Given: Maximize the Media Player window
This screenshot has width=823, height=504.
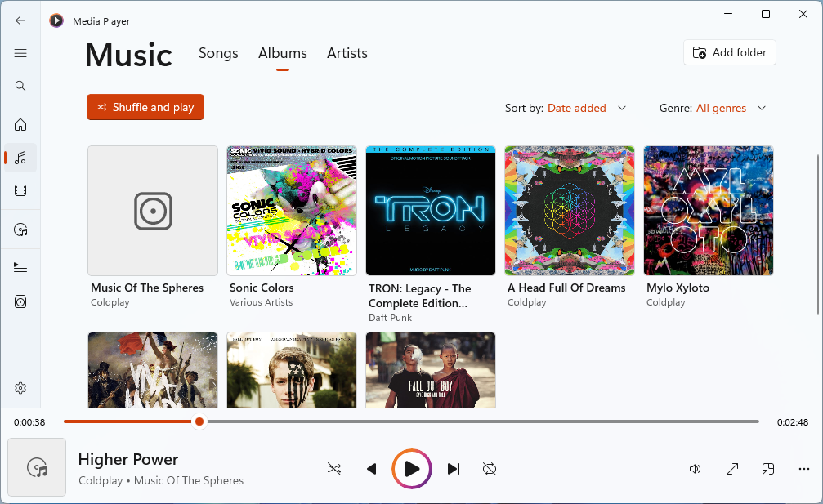Looking at the screenshot, I should coord(766,14).
